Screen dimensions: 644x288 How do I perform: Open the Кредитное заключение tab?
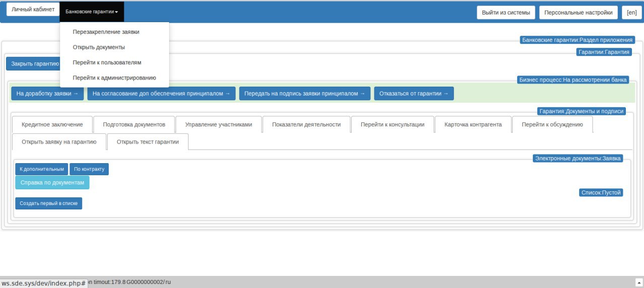click(x=52, y=124)
